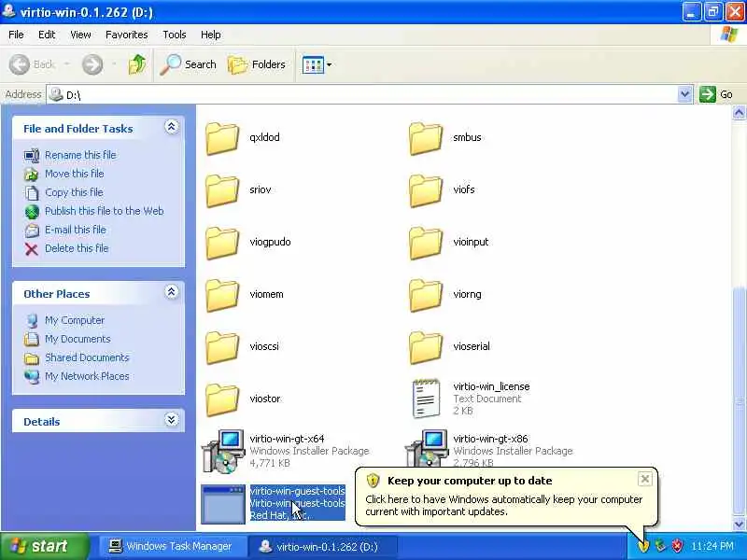Screen dimensions: 747x560
Task: Select the vioserial folder icon
Action: pyautogui.click(x=426, y=348)
